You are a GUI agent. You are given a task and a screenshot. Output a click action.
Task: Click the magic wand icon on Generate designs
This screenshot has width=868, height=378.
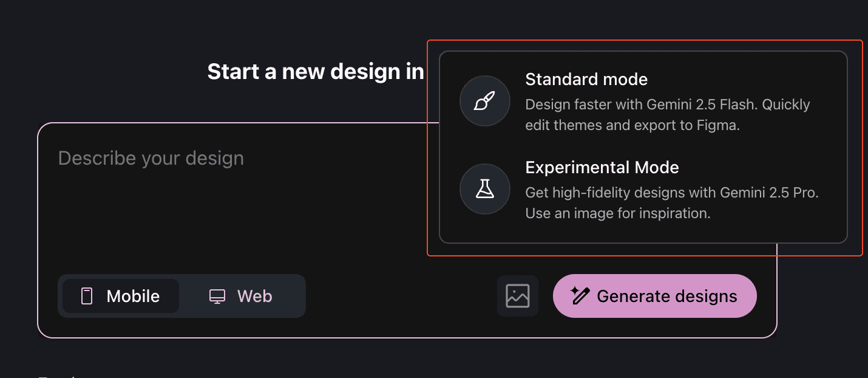point(580,296)
